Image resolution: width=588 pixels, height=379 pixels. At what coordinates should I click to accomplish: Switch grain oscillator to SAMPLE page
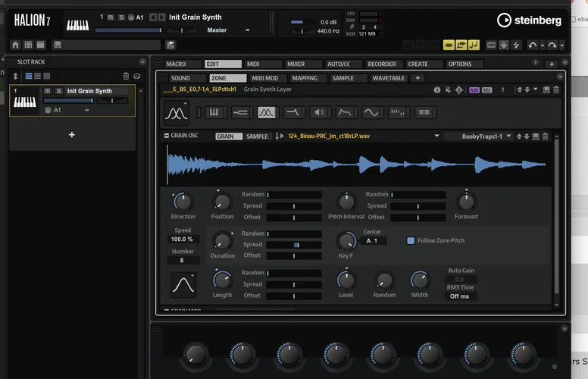(258, 136)
